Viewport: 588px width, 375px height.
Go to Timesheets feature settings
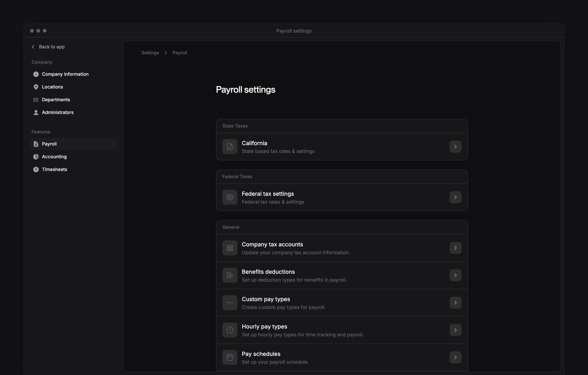(73, 169)
